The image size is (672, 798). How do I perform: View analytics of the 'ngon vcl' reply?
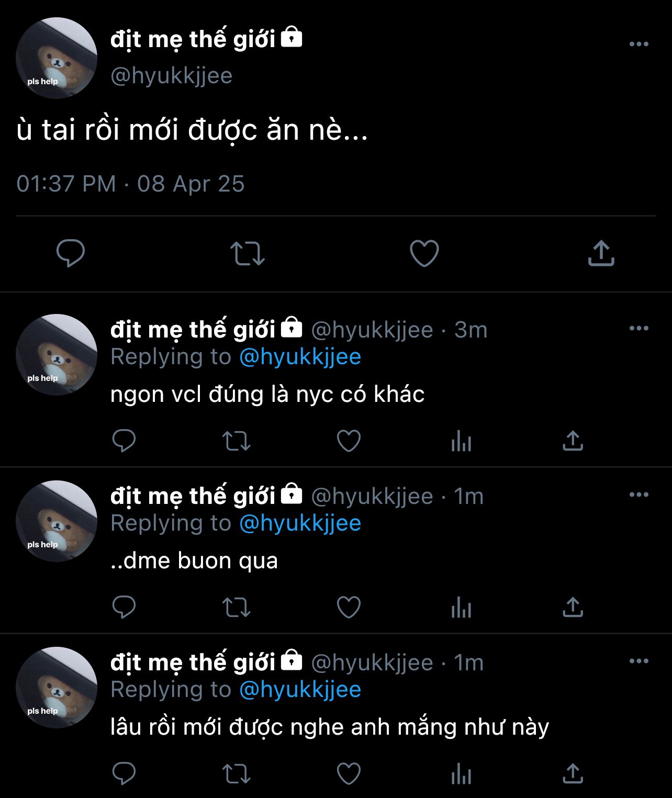pos(461,442)
